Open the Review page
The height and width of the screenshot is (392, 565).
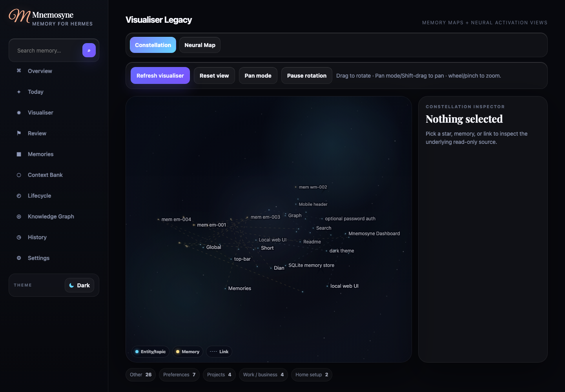pos(54,133)
